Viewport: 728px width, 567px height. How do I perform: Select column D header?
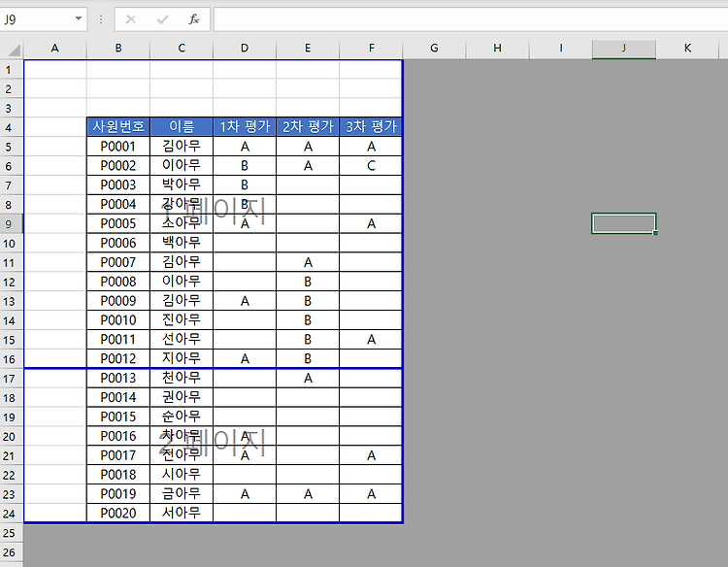(x=245, y=49)
